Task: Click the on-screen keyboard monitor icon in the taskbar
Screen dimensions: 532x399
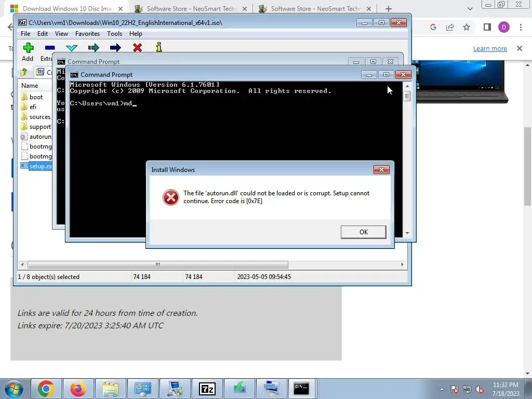Action: pos(272,389)
